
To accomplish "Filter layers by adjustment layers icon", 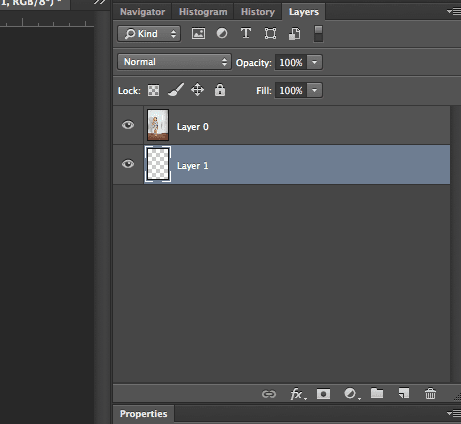I will (222, 33).
